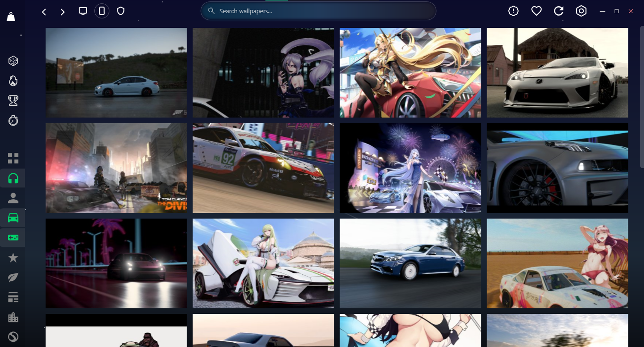Open the purple-haired anime girl wallpaper
This screenshot has width=644, height=347.
[263, 73]
